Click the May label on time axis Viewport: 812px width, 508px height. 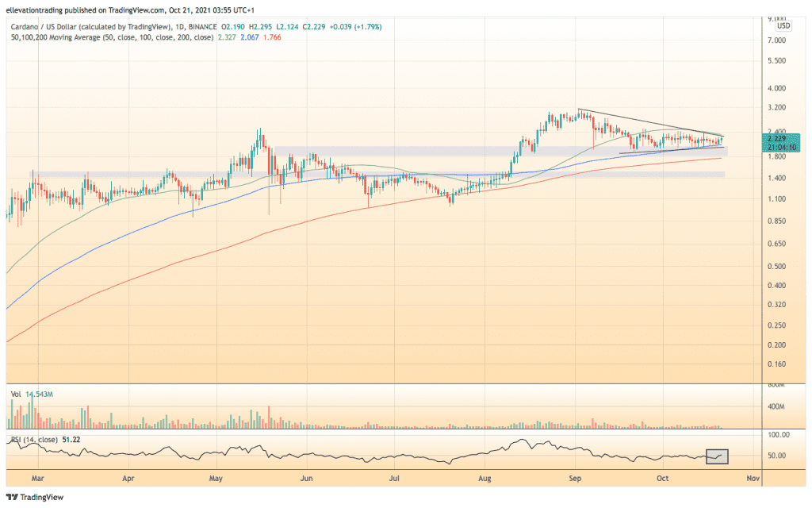click(x=216, y=478)
